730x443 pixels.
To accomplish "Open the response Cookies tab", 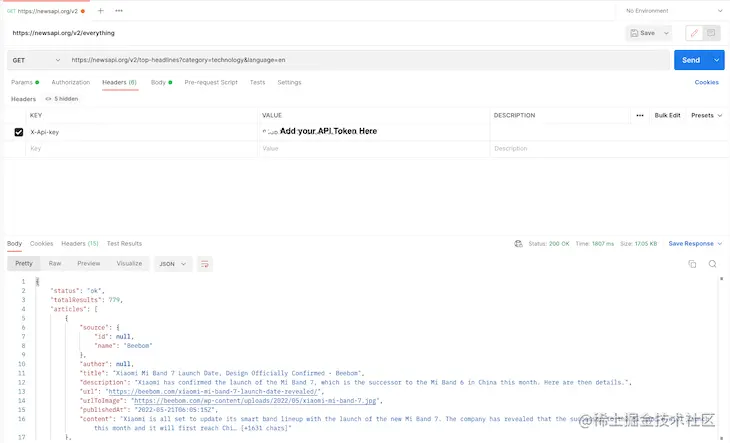I will 41,243.
